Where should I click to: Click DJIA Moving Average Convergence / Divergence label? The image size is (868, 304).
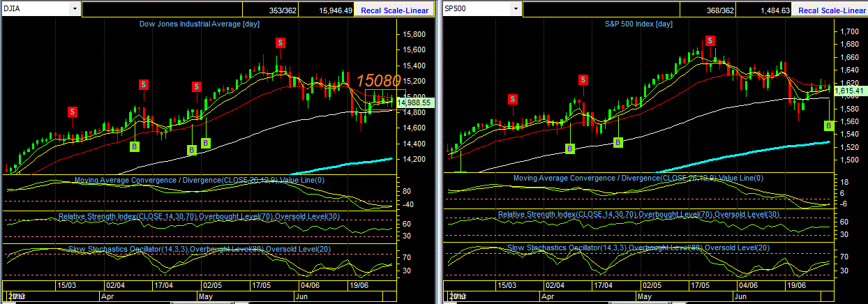201,180
